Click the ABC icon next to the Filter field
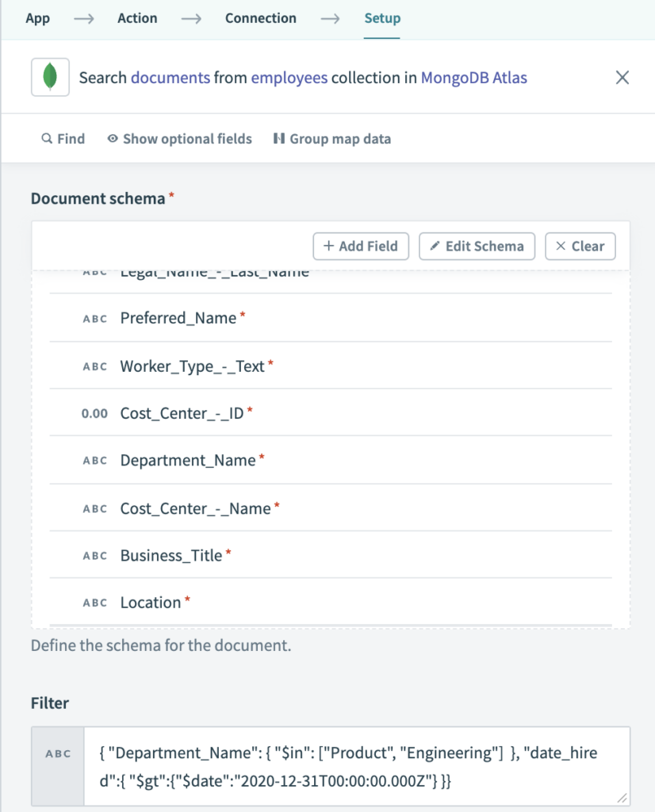The width and height of the screenshot is (655, 812). [x=58, y=753]
